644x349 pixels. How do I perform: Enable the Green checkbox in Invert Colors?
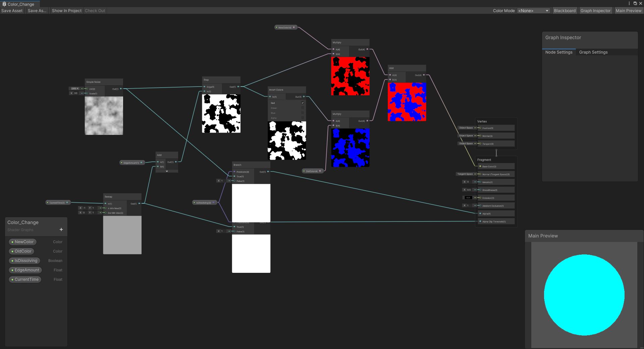coord(303,108)
